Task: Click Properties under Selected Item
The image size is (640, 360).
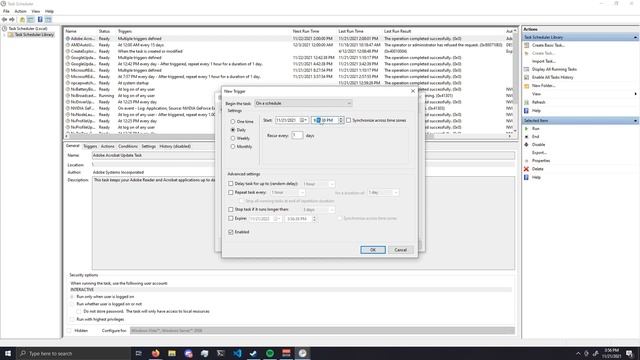Action: pos(541,160)
